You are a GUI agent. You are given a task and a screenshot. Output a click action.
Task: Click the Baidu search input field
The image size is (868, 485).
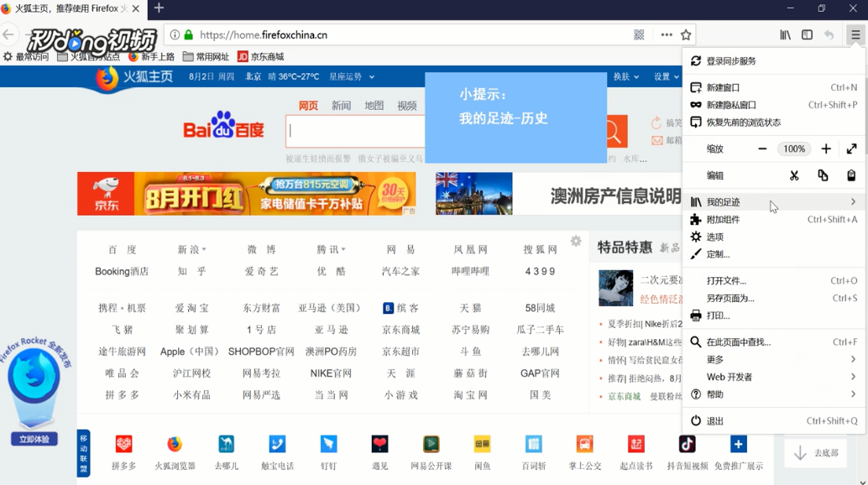[x=355, y=131]
